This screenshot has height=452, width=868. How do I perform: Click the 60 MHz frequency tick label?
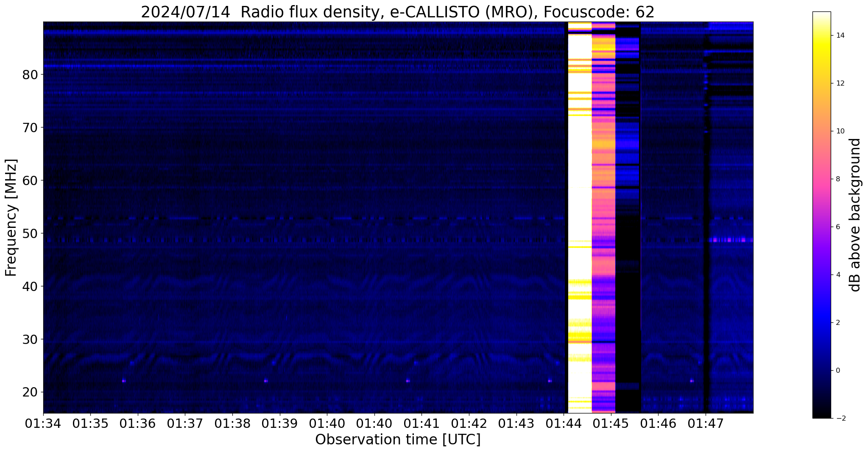(x=30, y=180)
